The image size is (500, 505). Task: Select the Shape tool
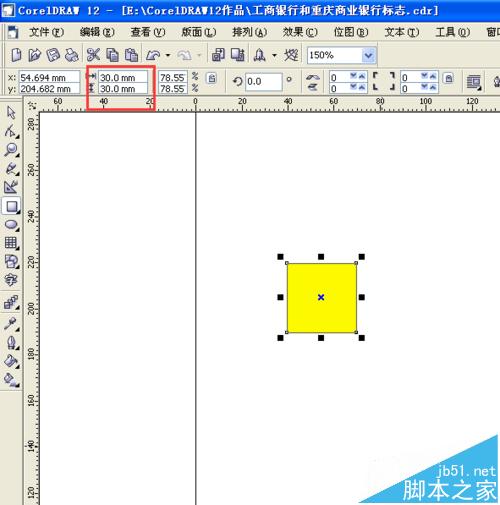click(11, 131)
